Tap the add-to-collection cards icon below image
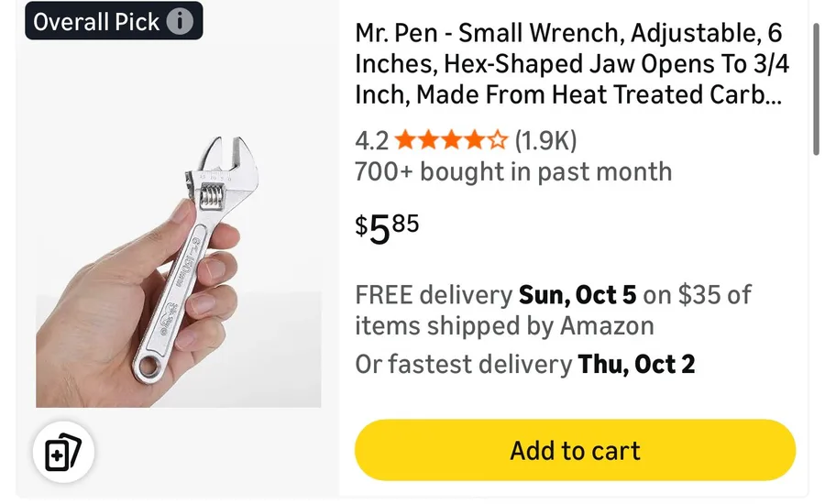 [63, 452]
